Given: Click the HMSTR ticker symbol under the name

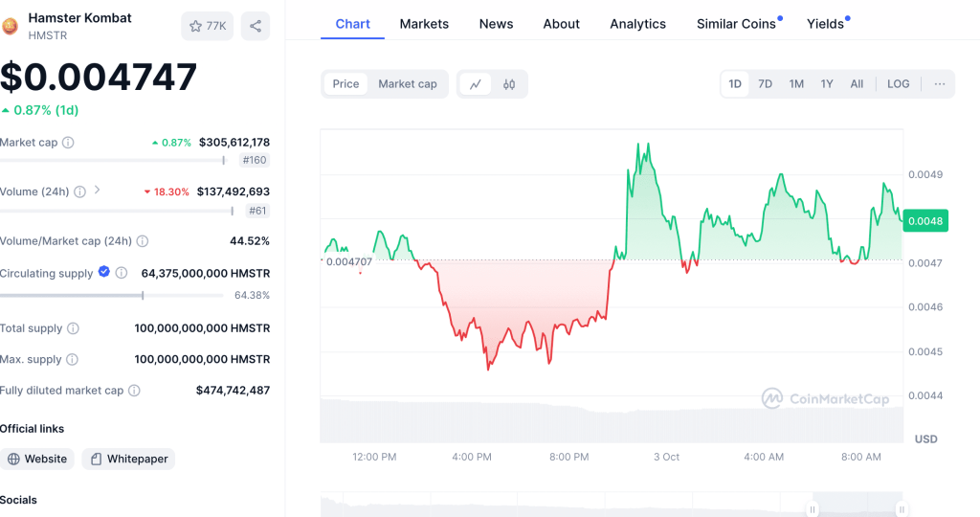Looking at the screenshot, I should tap(48, 35).
